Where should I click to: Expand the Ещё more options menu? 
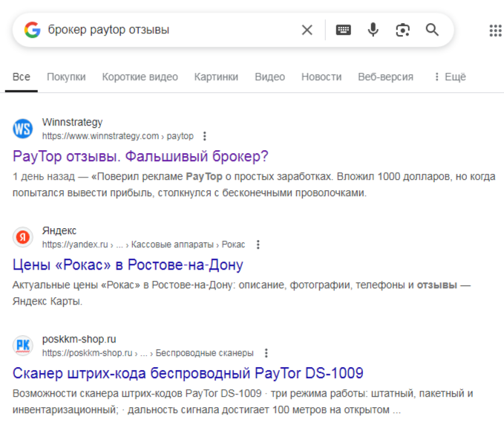pos(451,77)
